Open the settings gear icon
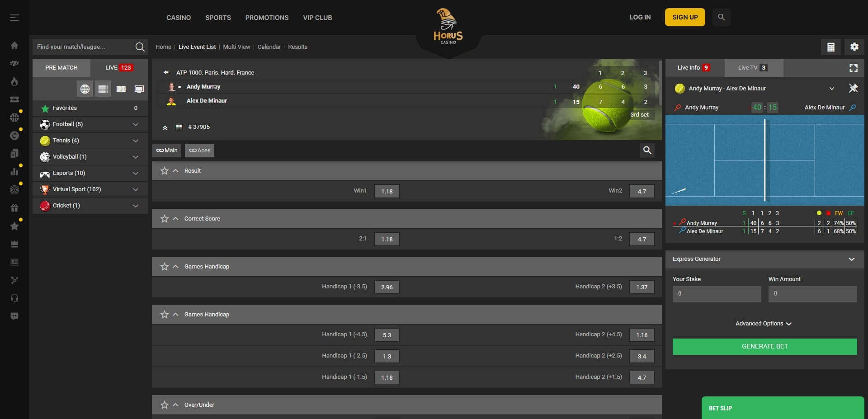The width and height of the screenshot is (868, 419). coord(854,47)
